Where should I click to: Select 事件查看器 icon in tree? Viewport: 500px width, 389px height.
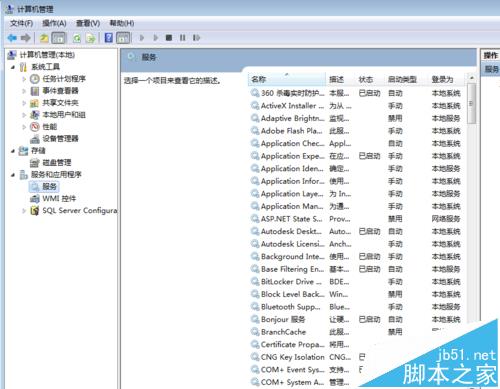(35, 91)
